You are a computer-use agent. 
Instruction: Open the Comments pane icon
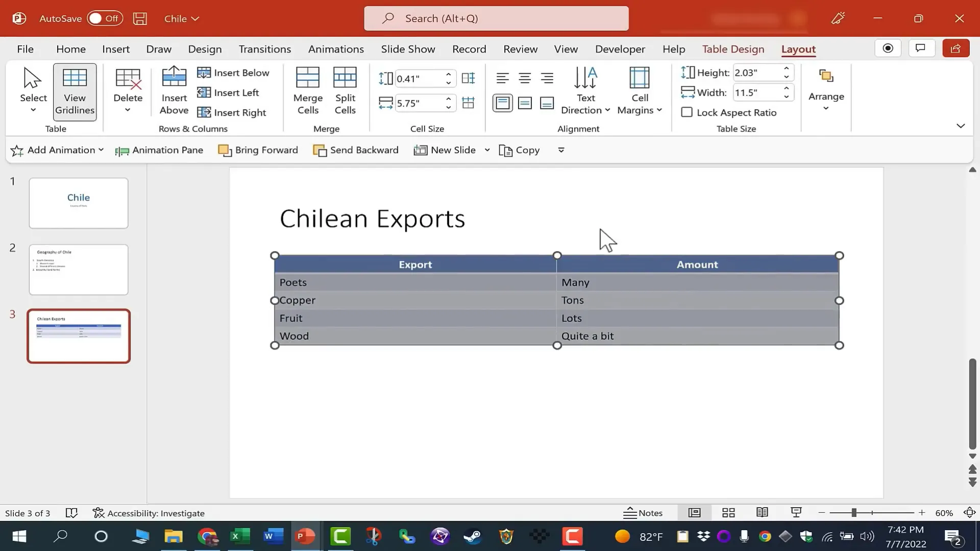[921, 48]
